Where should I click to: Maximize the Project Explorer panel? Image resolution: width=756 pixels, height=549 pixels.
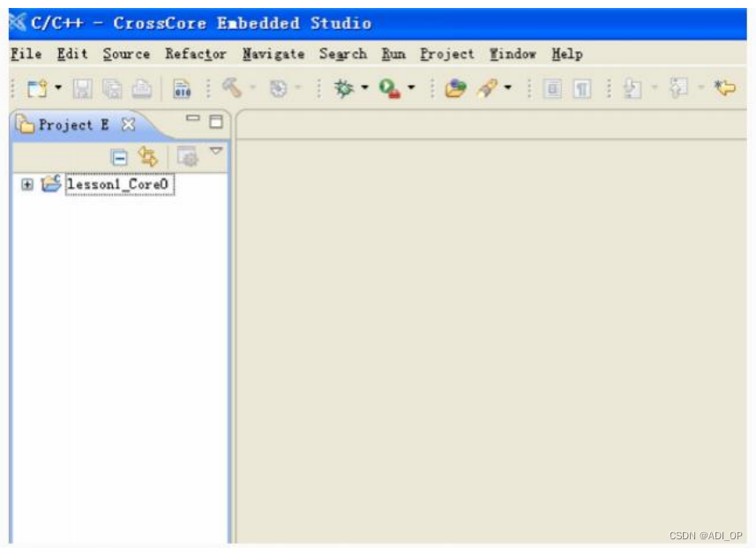(x=216, y=122)
